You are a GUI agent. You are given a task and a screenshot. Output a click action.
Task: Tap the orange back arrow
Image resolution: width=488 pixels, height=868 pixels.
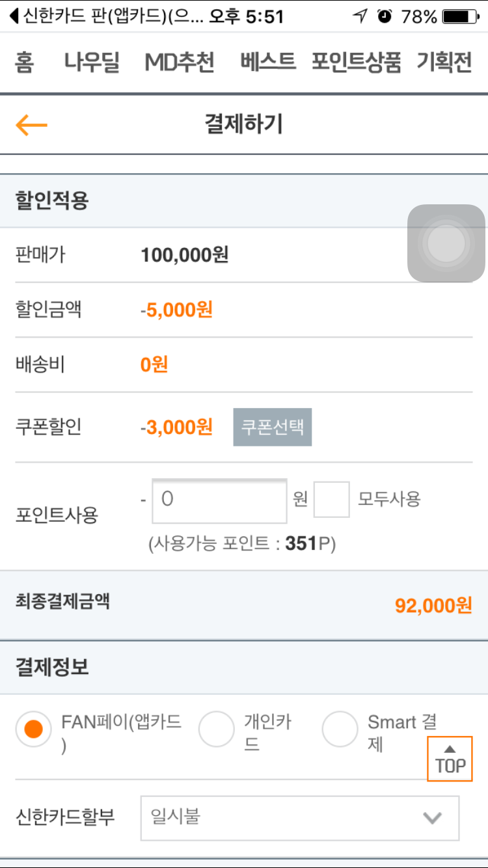pos(32,124)
